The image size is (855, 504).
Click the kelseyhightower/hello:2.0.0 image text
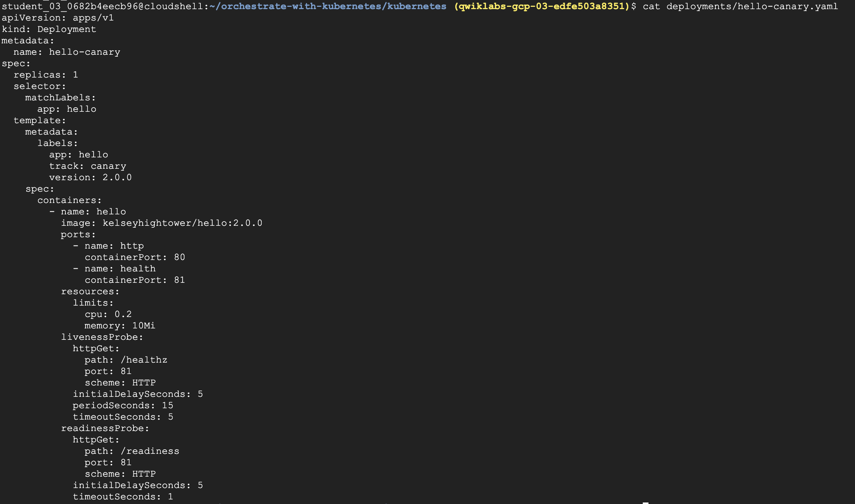click(182, 223)
